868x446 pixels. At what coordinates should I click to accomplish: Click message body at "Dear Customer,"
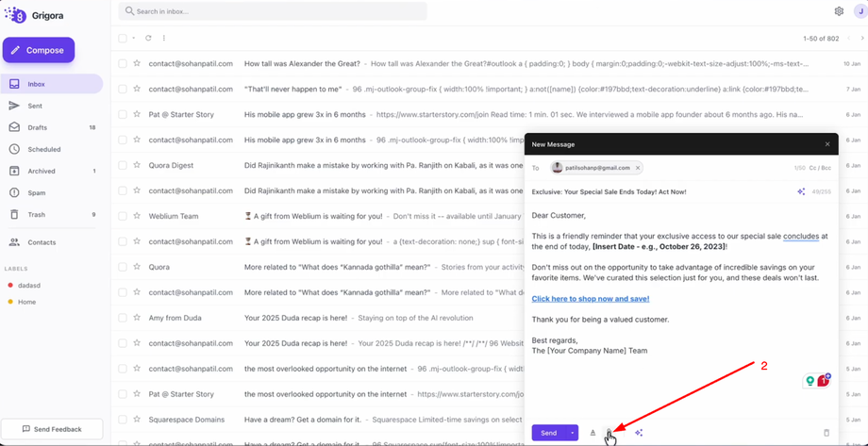click(558, 215)
